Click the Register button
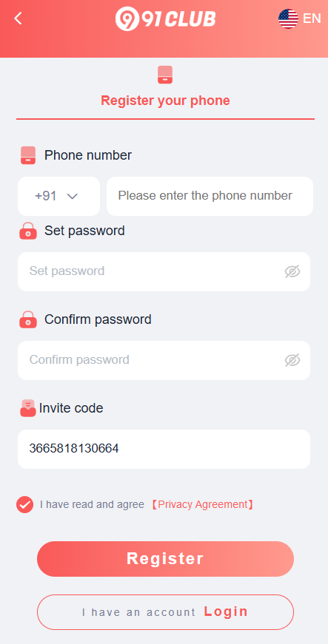328x644 pixels. point(165,559)
